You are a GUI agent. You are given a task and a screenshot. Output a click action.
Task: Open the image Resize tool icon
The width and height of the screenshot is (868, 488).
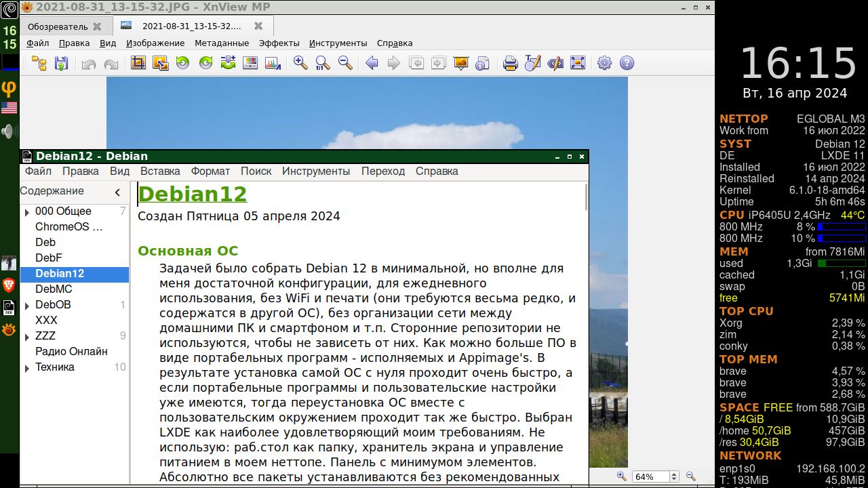160,63
